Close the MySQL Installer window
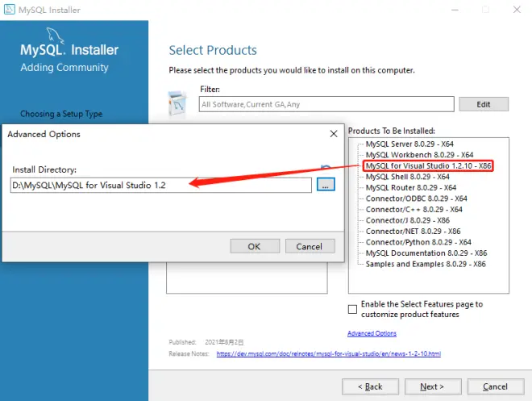This screenshot has width=532, height=401. [x=517, y=10]
